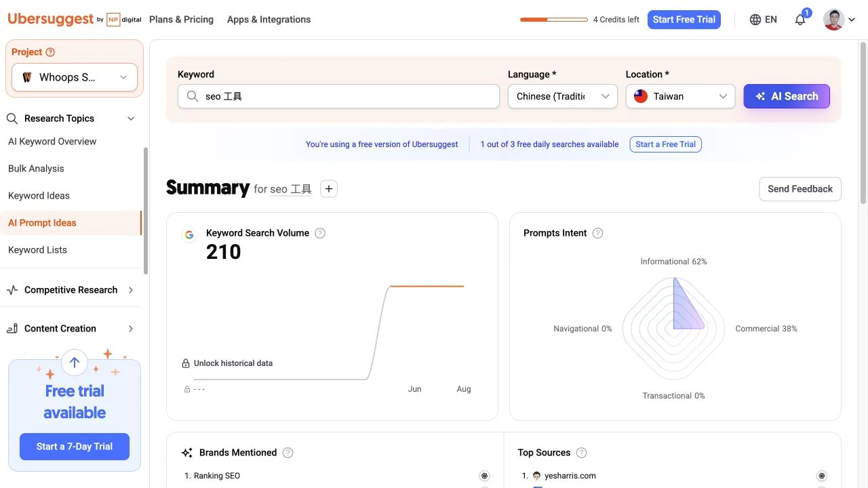
Task: Click the Prompts Intent help icon
Action: 597,233
